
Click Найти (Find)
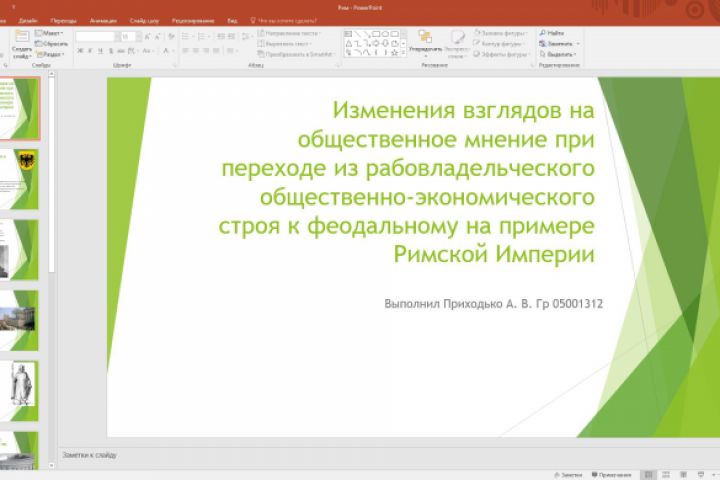[x=552, y=33]
